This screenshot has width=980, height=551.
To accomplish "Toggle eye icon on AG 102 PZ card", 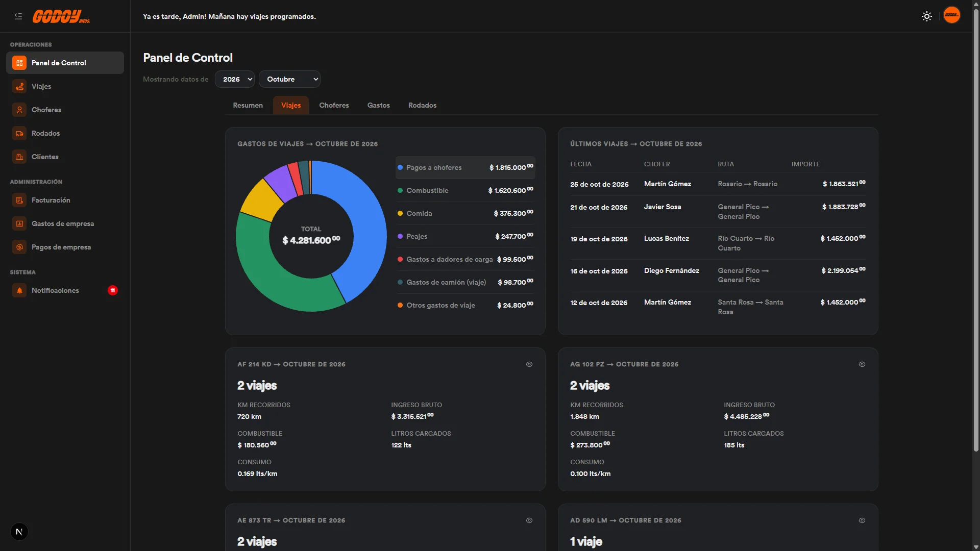I will (862, 364).
